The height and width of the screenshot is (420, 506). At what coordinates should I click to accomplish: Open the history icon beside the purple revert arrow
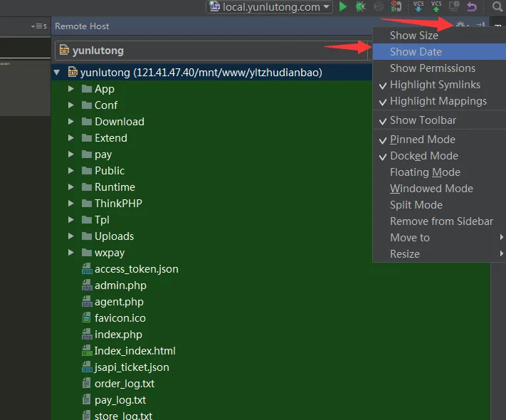[454, 6]
